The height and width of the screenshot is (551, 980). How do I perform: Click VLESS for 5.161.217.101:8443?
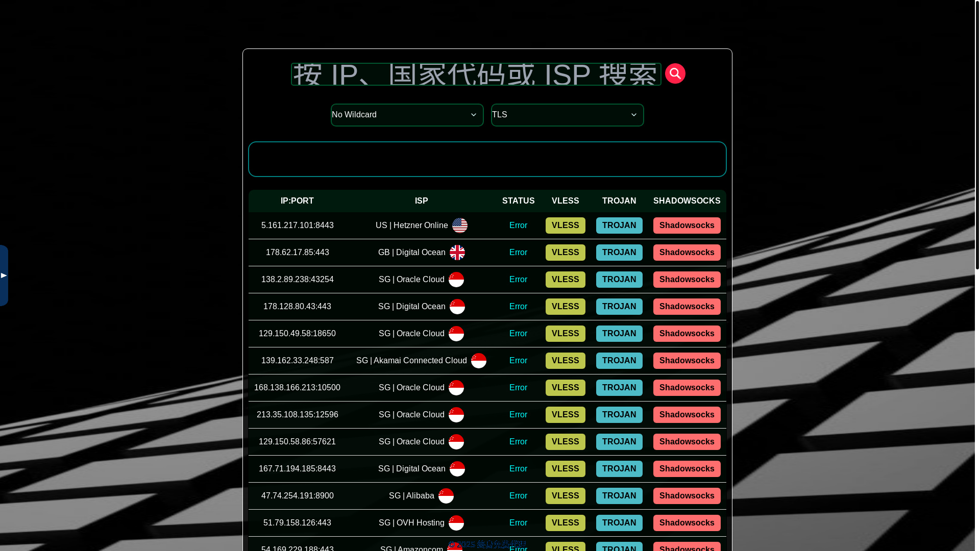[565, 226]
